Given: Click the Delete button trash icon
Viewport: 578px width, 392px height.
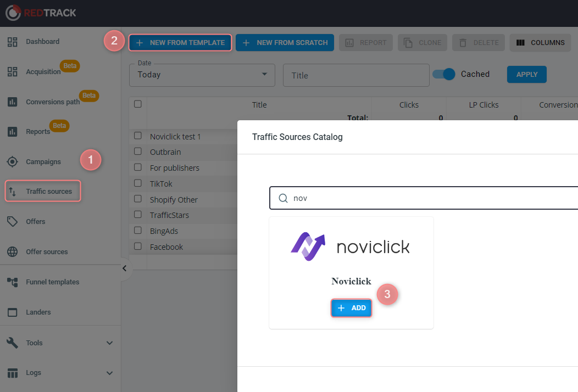Looking at the screenshot, I should click(x=463, y=43).
